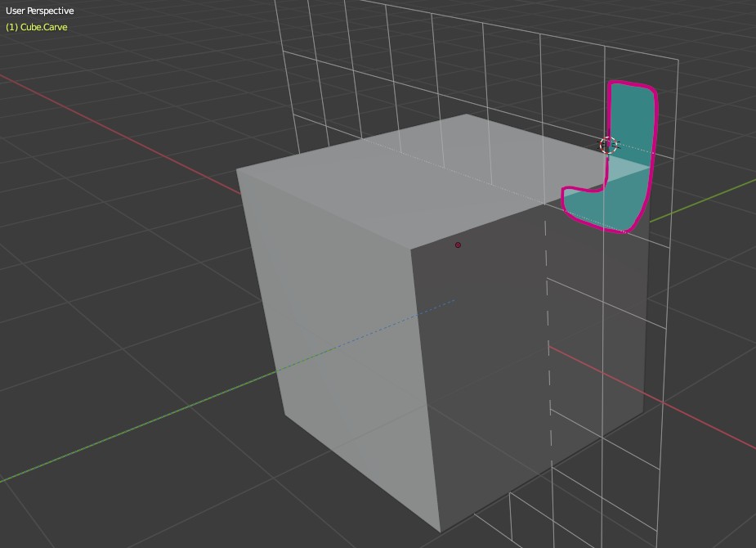
Task: Click the small red origin dot on cube
Action: pos(458,245)
